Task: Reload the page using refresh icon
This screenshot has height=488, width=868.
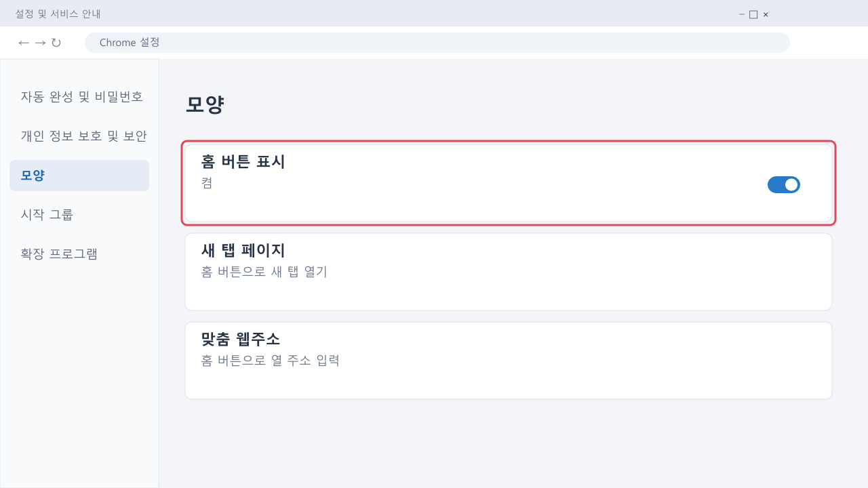Action: (56, 43)
